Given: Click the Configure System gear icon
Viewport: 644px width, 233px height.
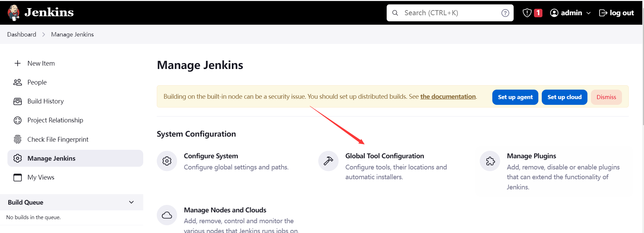Looking at the screenshot, I should point(167,161).
